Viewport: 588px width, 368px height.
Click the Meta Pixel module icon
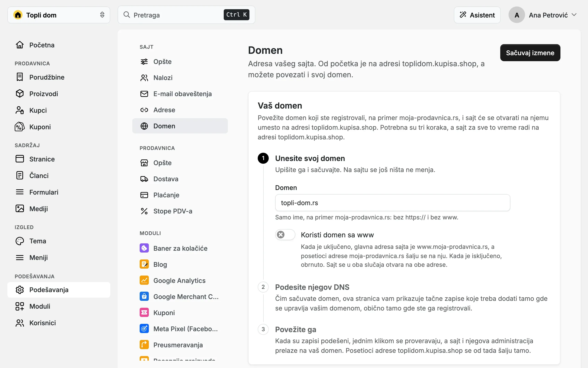click(144, 328)
